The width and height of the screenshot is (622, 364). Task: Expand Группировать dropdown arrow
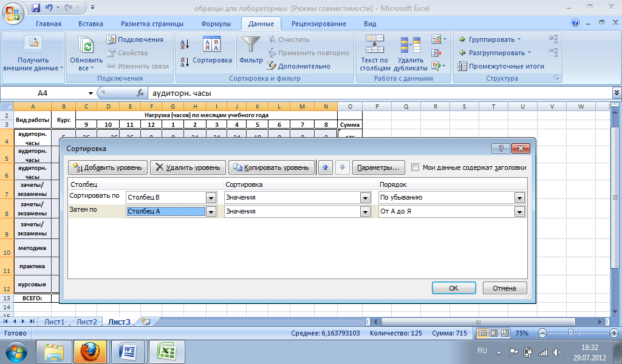tap(519, 39)
